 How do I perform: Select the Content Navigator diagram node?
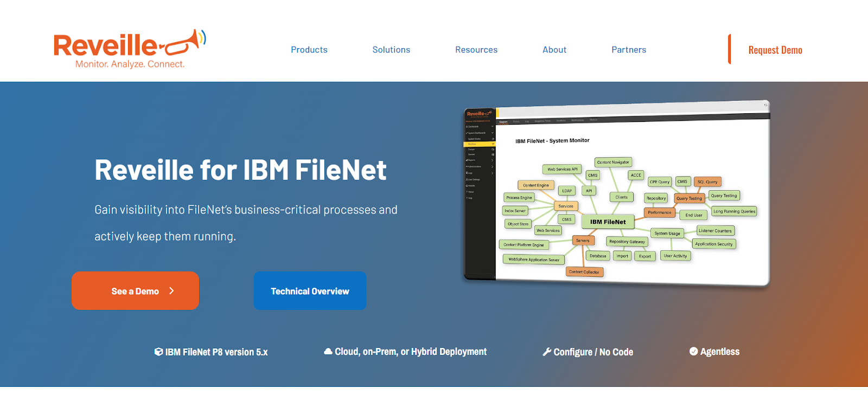613,162
